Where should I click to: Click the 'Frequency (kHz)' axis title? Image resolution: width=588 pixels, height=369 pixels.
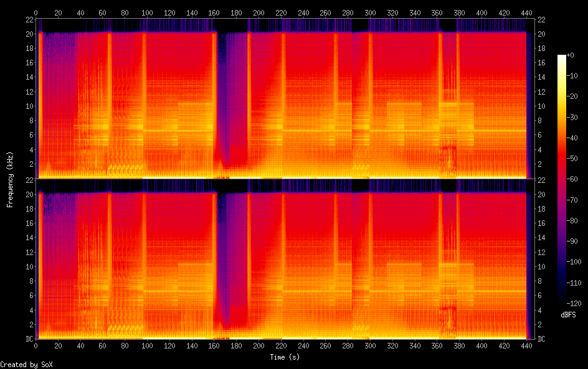point(10,179)
